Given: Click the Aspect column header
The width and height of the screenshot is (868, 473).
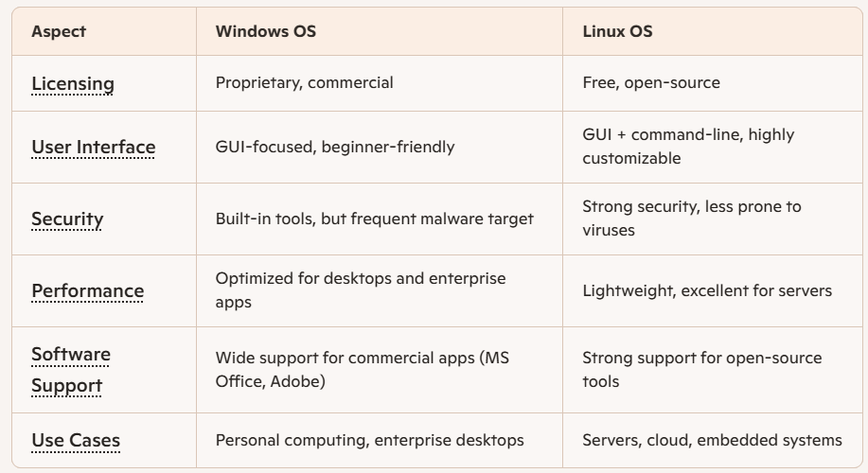Looking at the screenshot, I should pos(59,31).
